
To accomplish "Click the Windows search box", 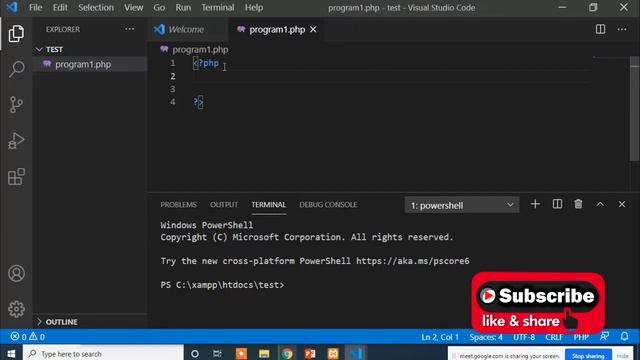I will (x=103, y=353).
